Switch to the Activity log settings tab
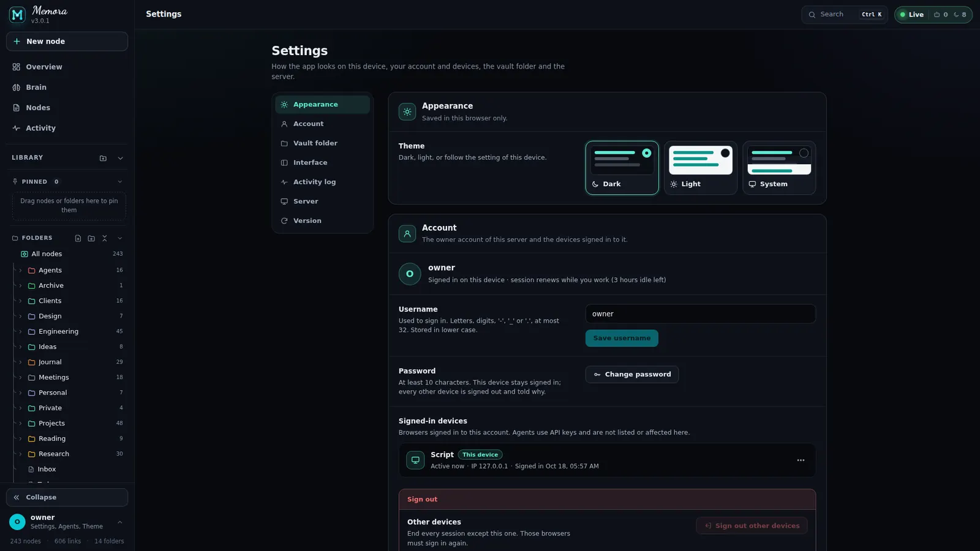980x551 pixels. tap(322, 182)
